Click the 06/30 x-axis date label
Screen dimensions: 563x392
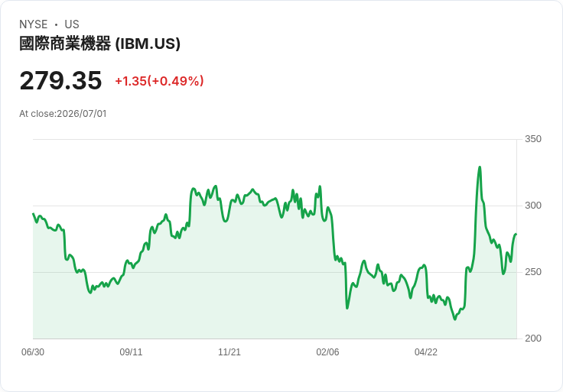pos(33,352)
